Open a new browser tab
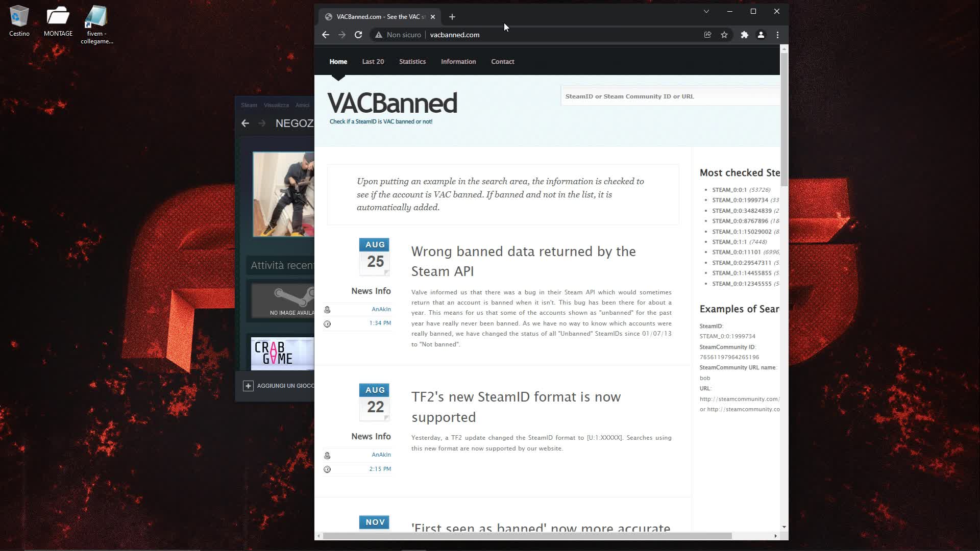Image resolution: width=980 pixels, height=551 pixels. point(452,17)
